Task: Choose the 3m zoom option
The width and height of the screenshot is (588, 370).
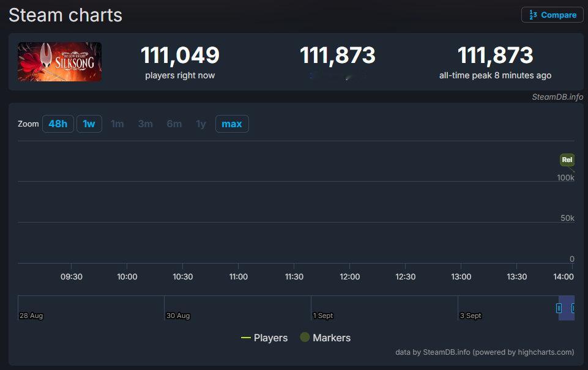Action: 146,124
